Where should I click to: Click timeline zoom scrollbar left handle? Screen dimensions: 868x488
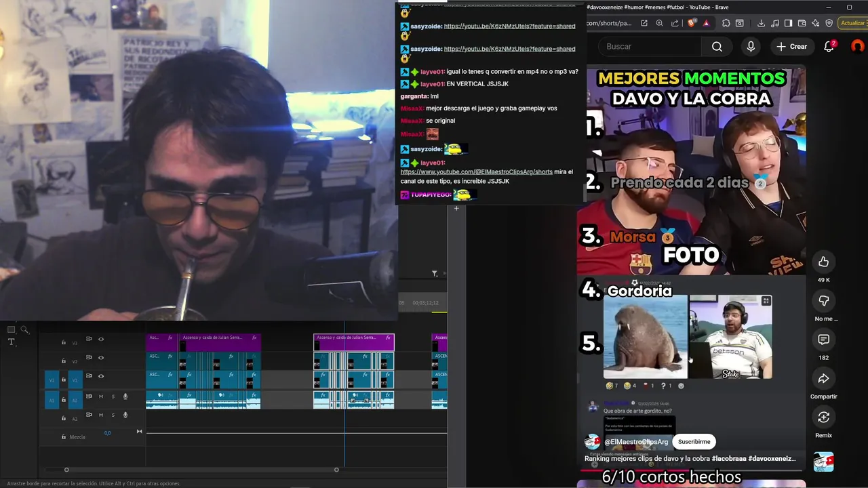[66, 470]
